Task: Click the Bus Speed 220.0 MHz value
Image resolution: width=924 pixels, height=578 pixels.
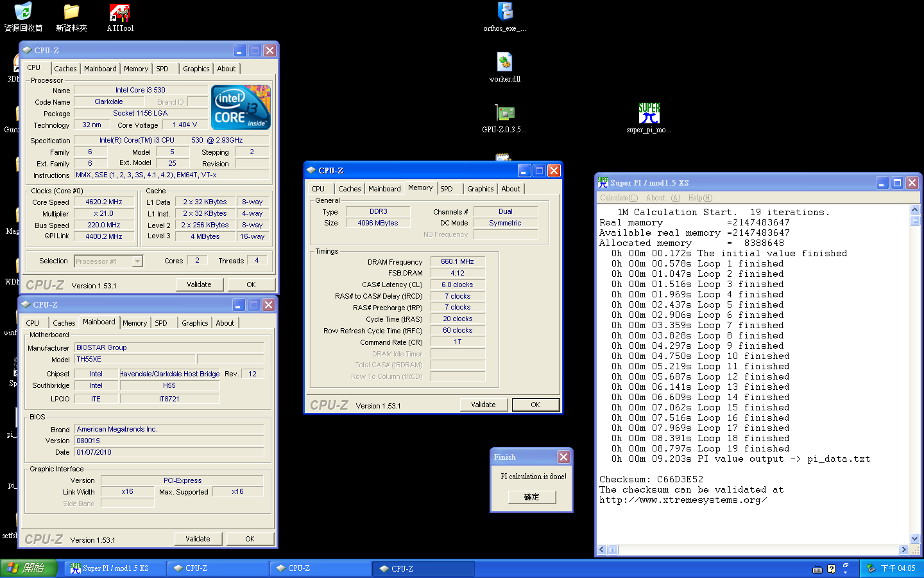Action: click(104, 225)
